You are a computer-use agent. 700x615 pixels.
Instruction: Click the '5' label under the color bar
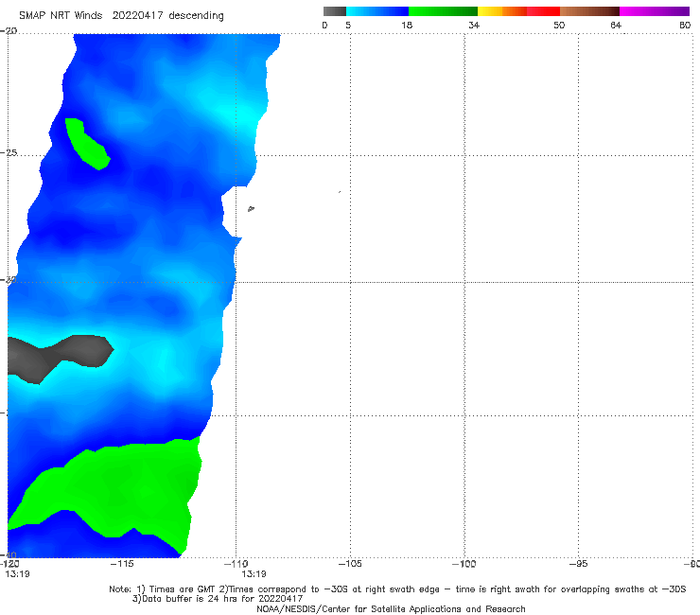[348, 25]
